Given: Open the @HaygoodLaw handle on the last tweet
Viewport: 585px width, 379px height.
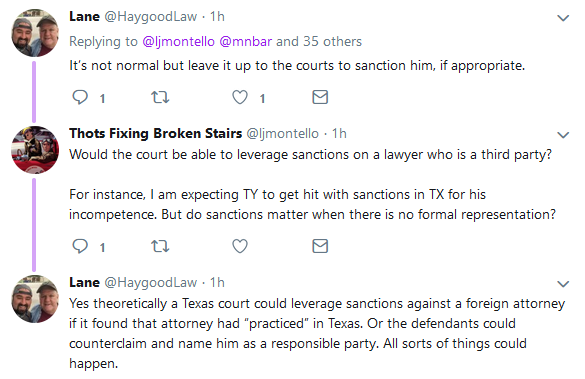Looking at the screenshot, I should [x=150, y=283].
